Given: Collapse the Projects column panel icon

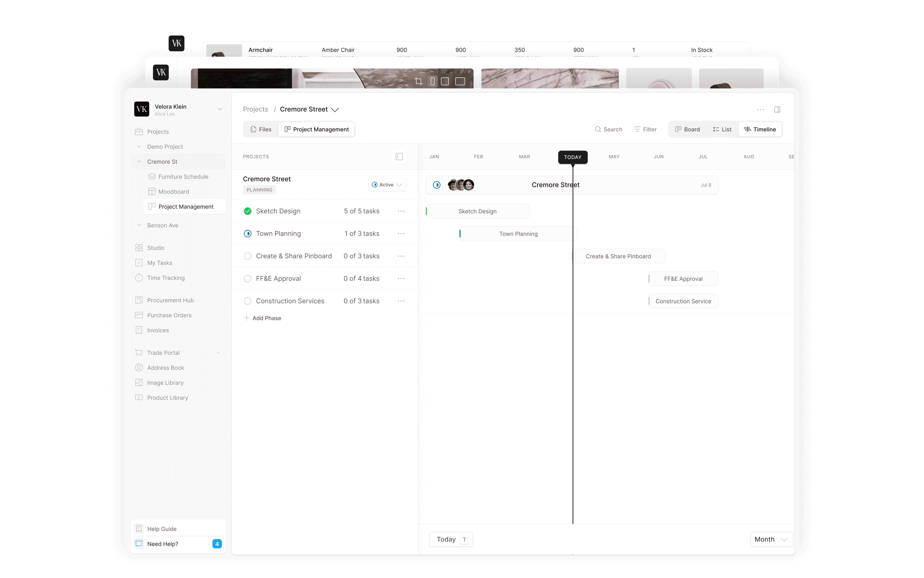Looking at the screenshot, I should click(x=399, y=156).
